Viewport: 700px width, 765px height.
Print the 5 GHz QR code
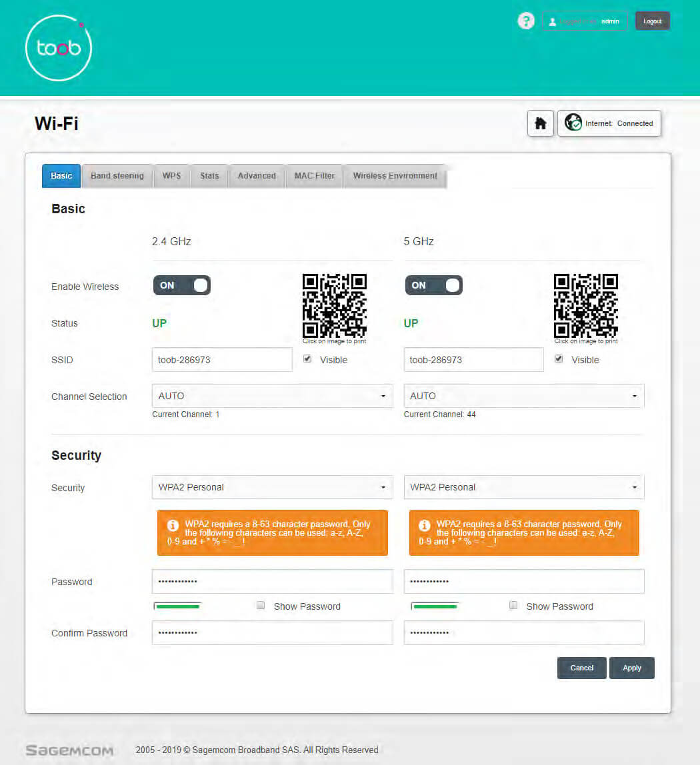pyautogui.click(x=586, y=305)
